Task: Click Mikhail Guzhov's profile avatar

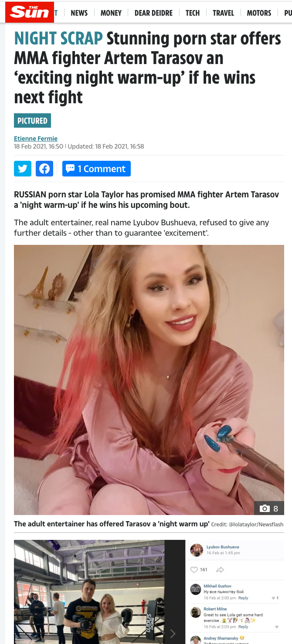Action: [x=196, y=590]
